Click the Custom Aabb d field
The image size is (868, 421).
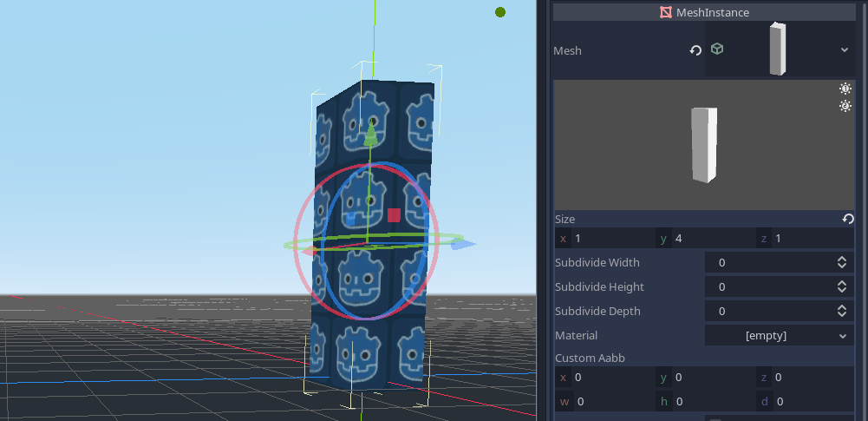(806, 402)
